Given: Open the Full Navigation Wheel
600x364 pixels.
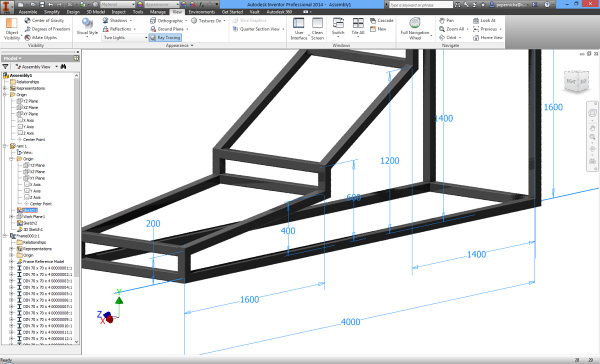Looking at the screenshot, I should coord(415,29).
